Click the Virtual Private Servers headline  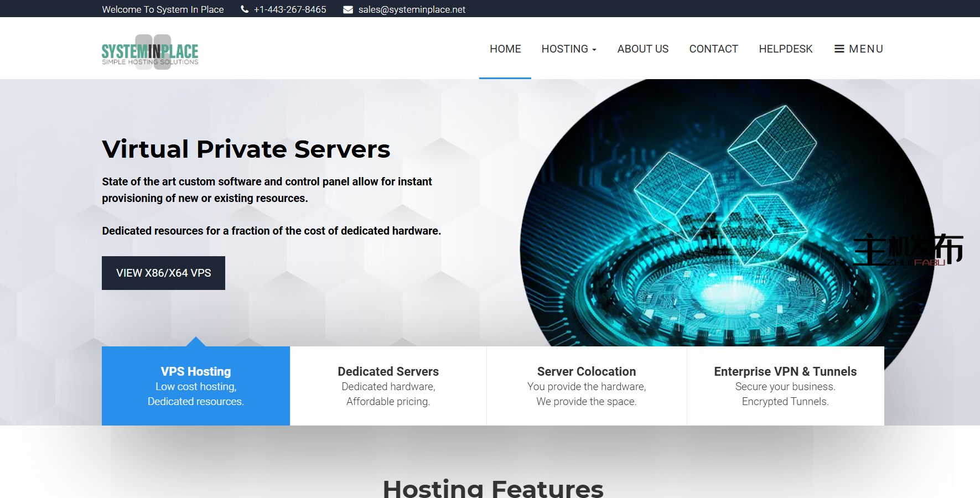click(246, 149)
